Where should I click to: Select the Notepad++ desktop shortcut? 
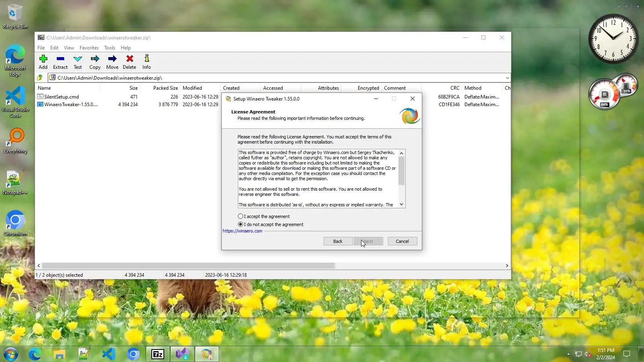[15, 183]
